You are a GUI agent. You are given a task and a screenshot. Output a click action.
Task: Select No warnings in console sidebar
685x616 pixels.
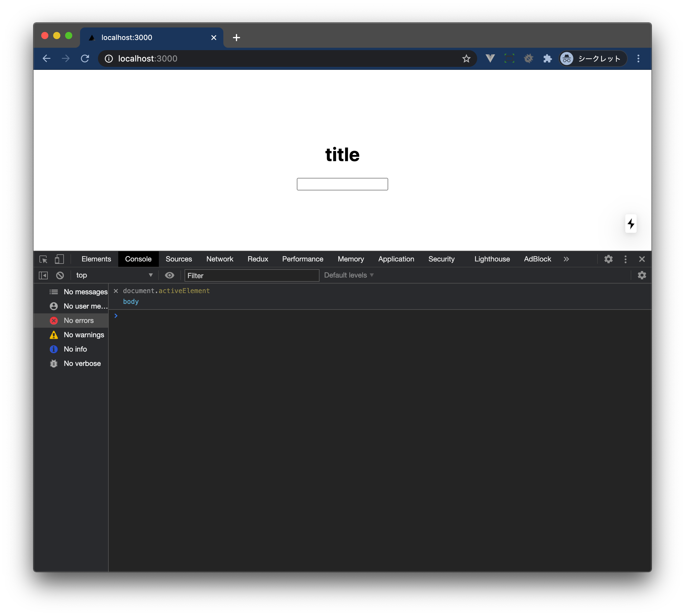[71, 335]
